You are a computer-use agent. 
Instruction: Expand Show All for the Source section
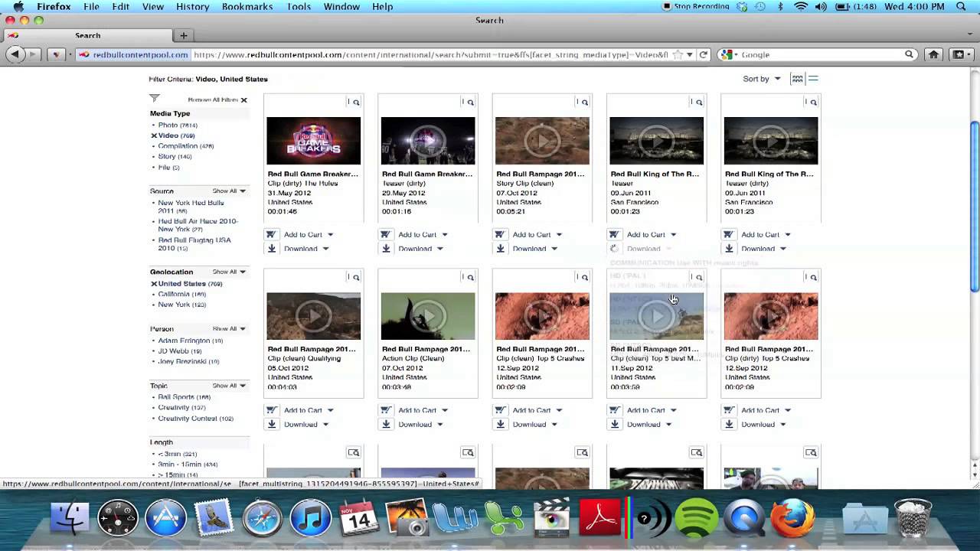[x=229, y=191]
